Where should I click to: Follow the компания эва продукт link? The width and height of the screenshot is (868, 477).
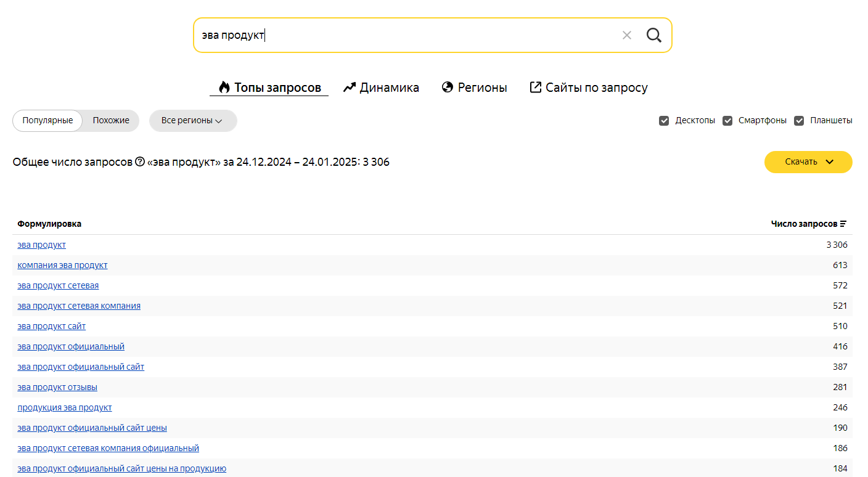pyautogui.click(x=62, y=266)
